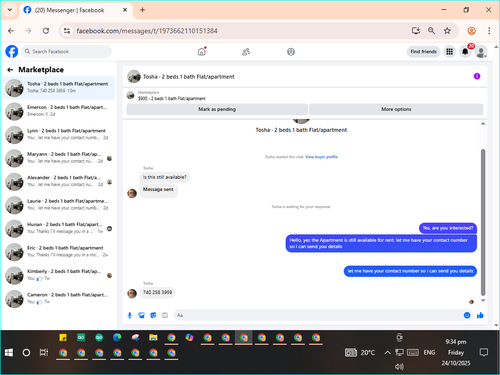
Task: Record a voice clip with microphone icon
Action: tap(130, 315)
